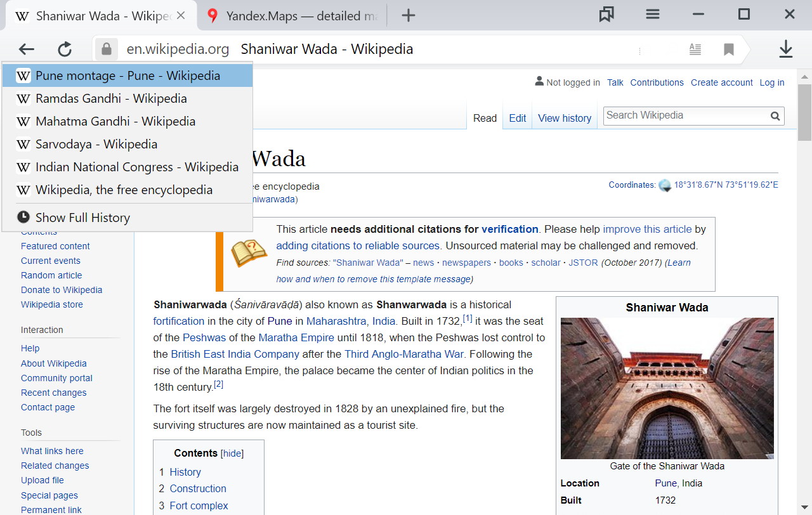Open British East India Company link
812x515 pixels.
point(235,354)
